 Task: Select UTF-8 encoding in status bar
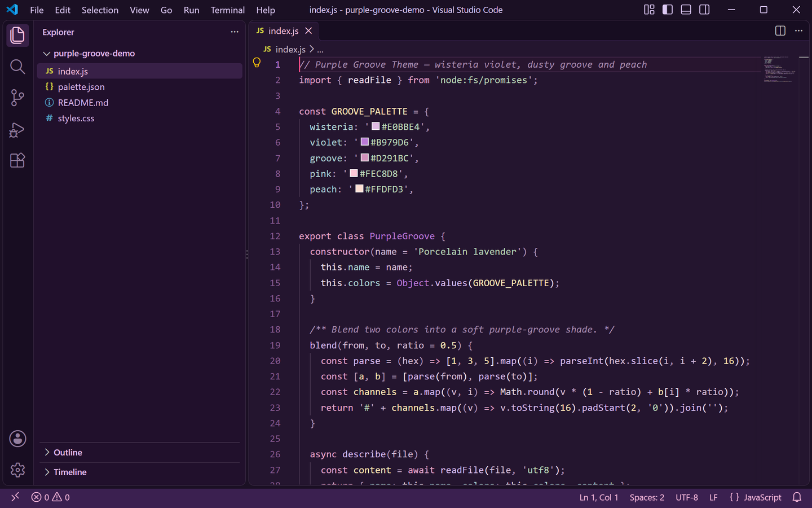click(x=687, y=497)
